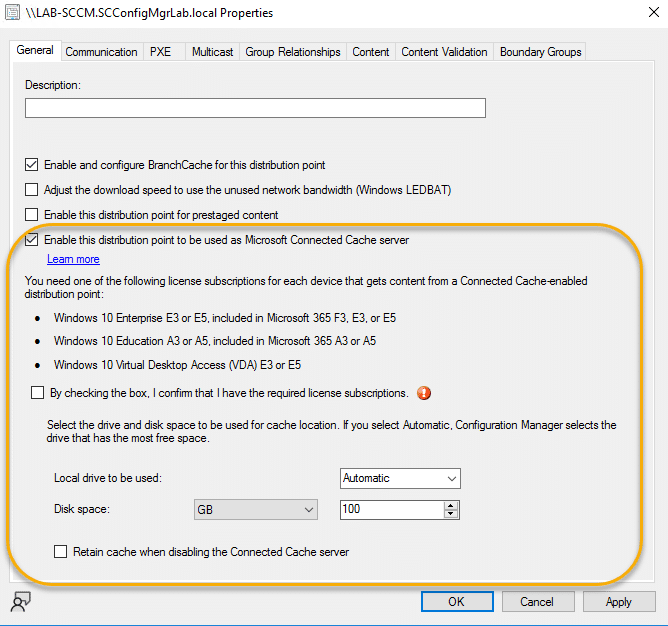The width and height of the screenshot is (668, 626).
Task: Toggle Microsoft Connected Cache server checkbox
Action: (x=32, y=239)
